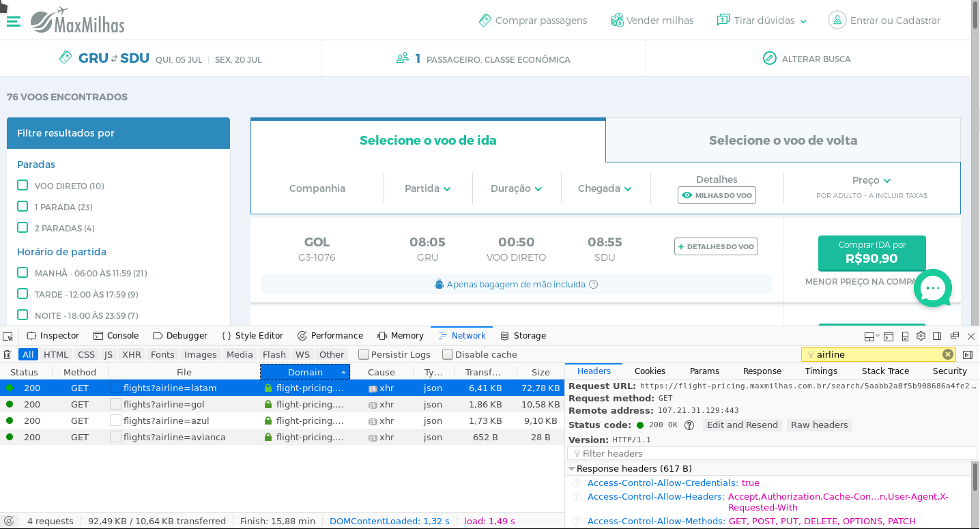Sort flights by Duração
980x529 pixels.
(x=516, y=188)
